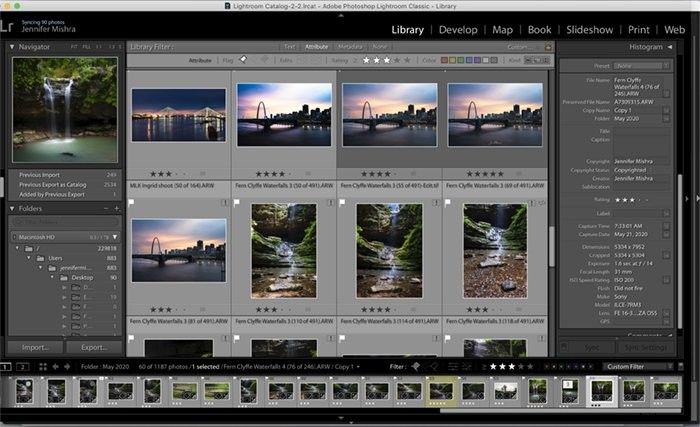Switch to grid view via filmstrip grid icon
The width and height of the screenshot is (700, 427).
(43, 367)
